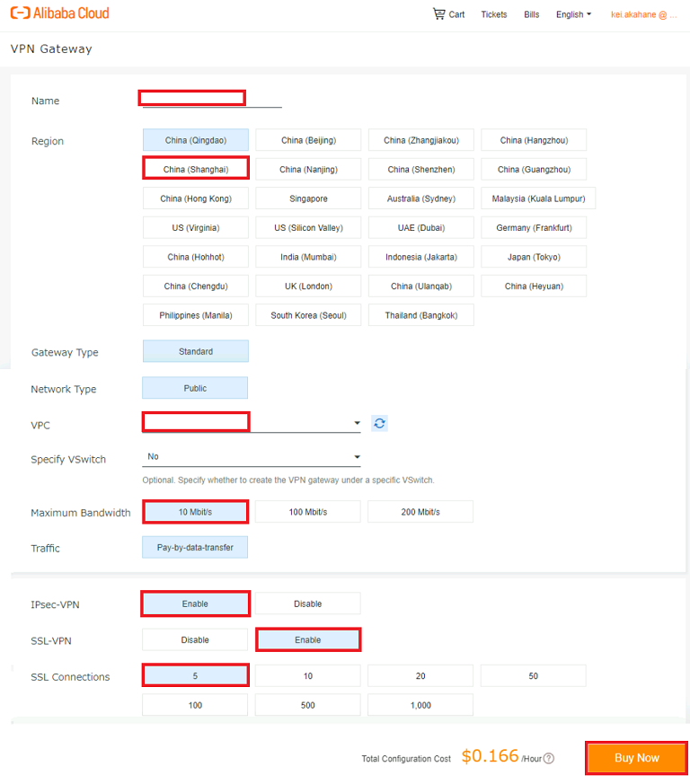Disable IPsec-VPN
The width and height of the screenshot is (690, 784).
coord(308,603)
